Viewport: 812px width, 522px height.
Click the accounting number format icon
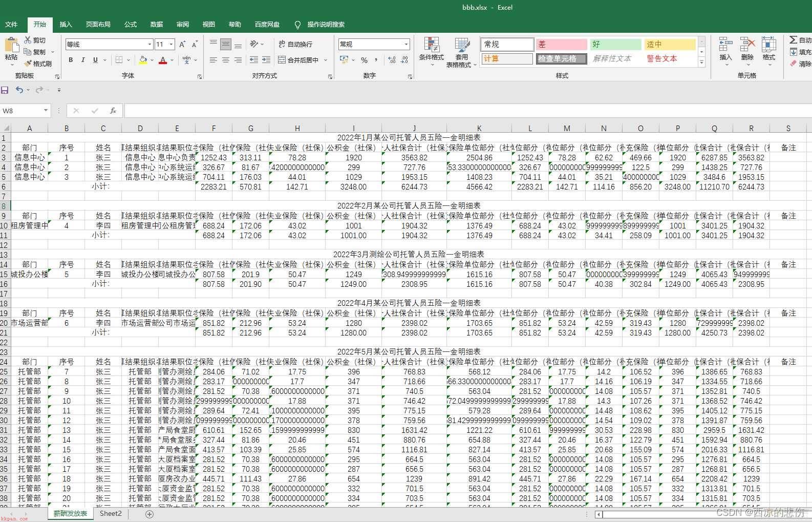344,60
